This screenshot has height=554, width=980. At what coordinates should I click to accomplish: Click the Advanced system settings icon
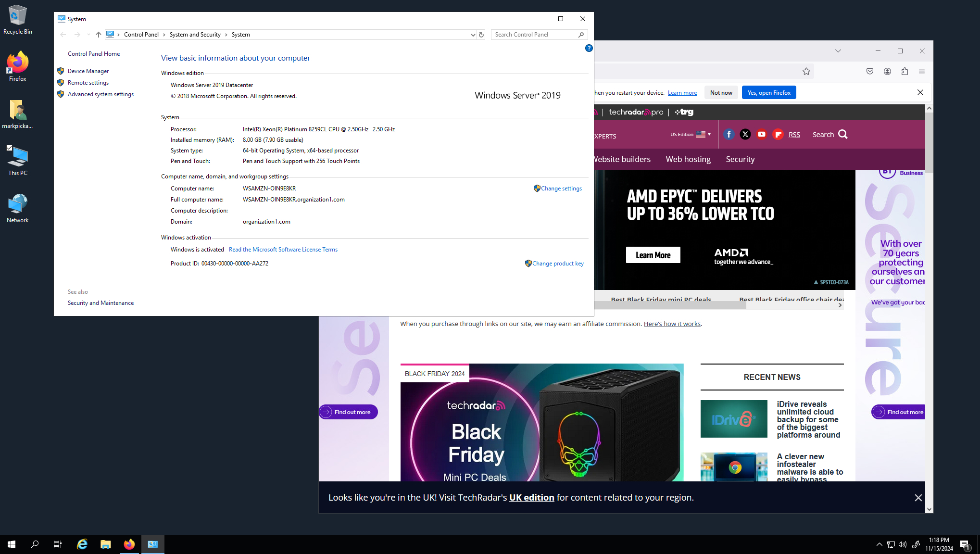61,94
